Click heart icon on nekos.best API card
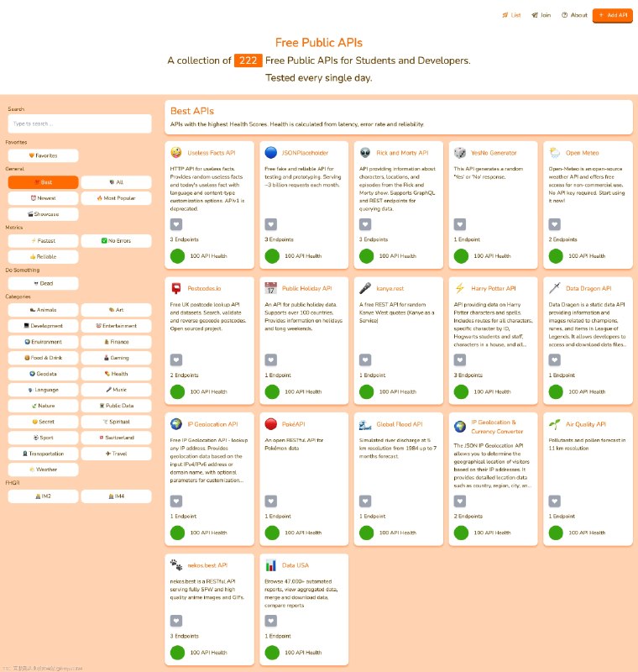 (176, 621)
